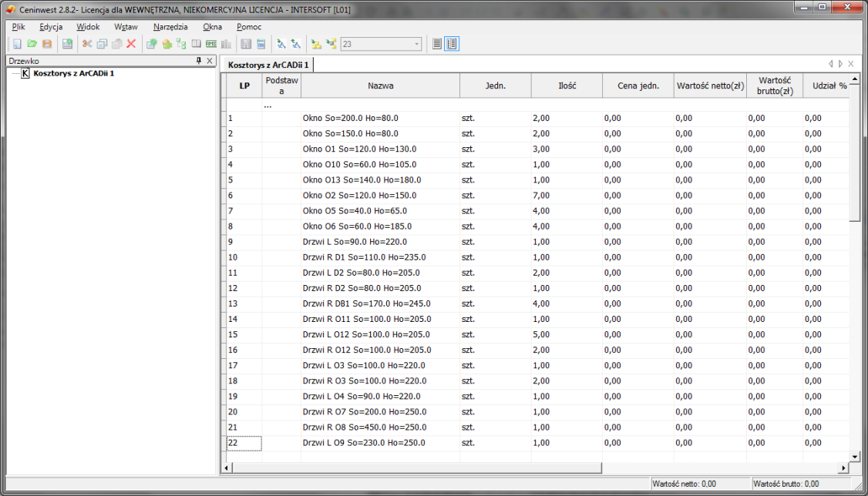Click the green RMS icon
868x496 pixels.
pyautogui.click(x=211, y=44)
